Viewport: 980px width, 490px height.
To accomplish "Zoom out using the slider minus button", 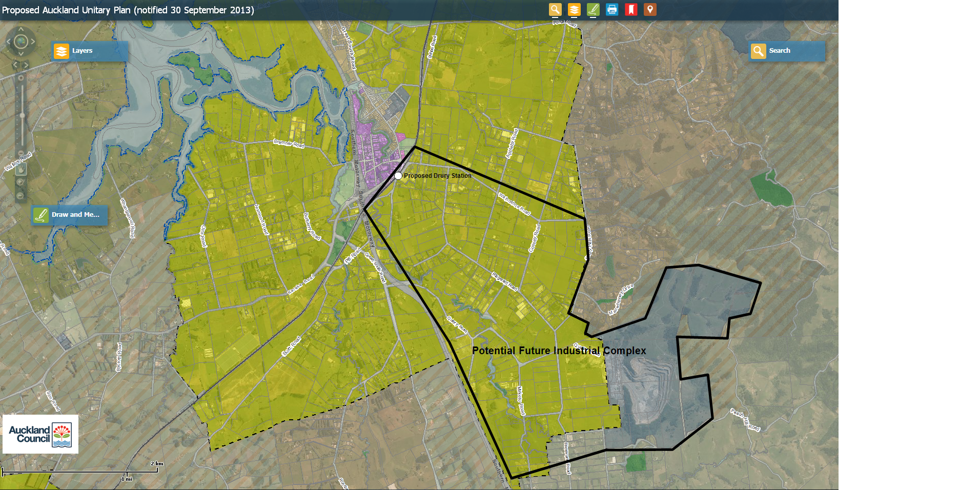I will pyautogui.click(x=21, y=153).
